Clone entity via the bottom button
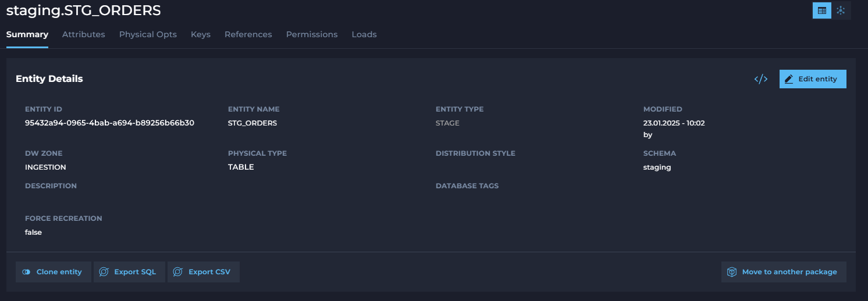This screenshot has height=301, width=868. pos(54,272)
